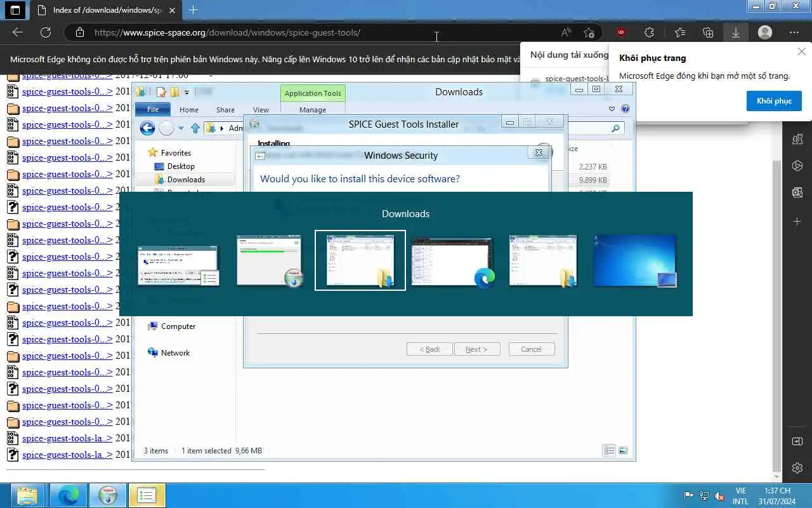Viewport: 812px width, 508px height.
Task: Open network icon in system tray
Action: coord(704,496)
